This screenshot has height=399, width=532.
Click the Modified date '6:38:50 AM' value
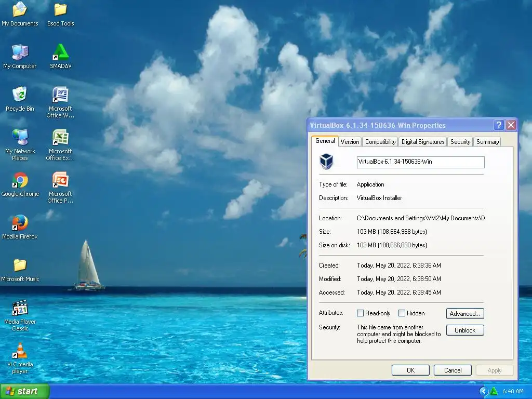pyautogui.click(x=399, y=279)
